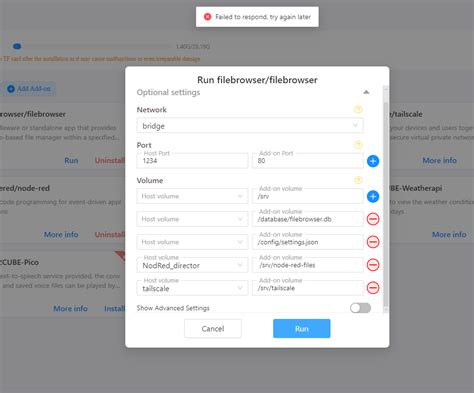Click Install link under CUBE-Pico card
Screen dimensions: 474x393
(114, 309)
